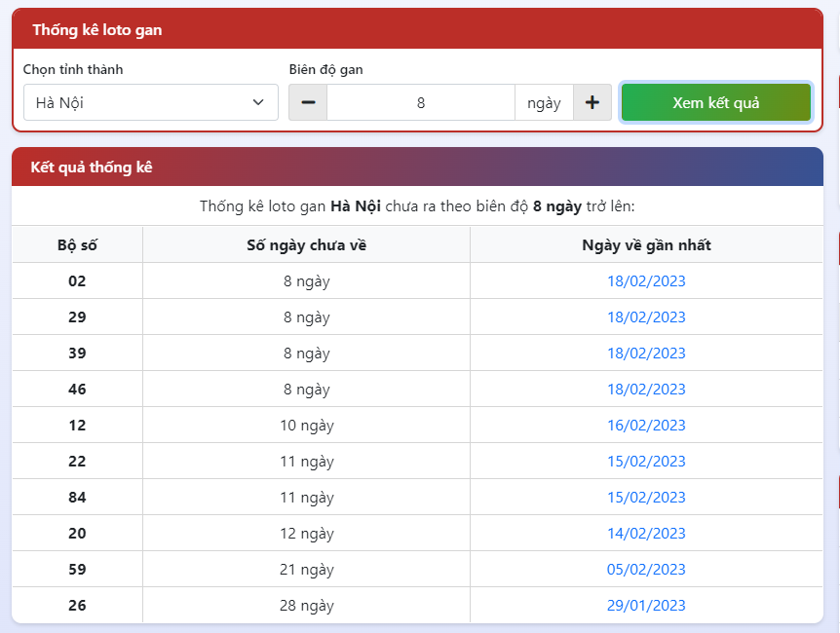The image size is (840, 633).
Task: Open date link 18/02/2023 in row 46
Action: click(x=646, y=390)
